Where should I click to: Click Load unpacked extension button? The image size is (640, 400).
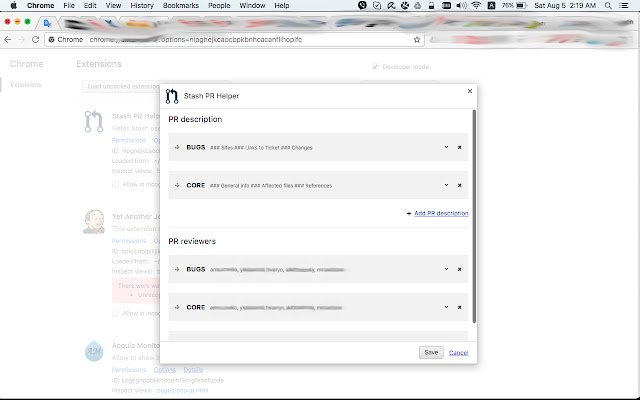tap(122, 86)
